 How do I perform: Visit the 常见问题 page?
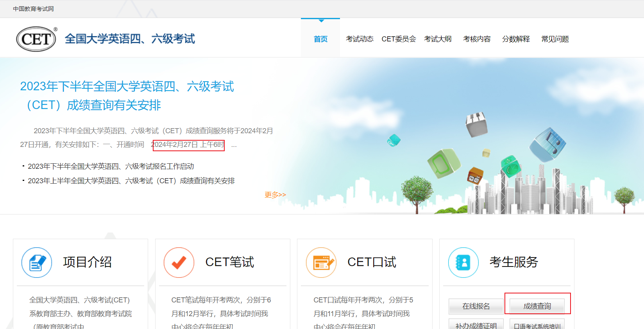(555, 39)
